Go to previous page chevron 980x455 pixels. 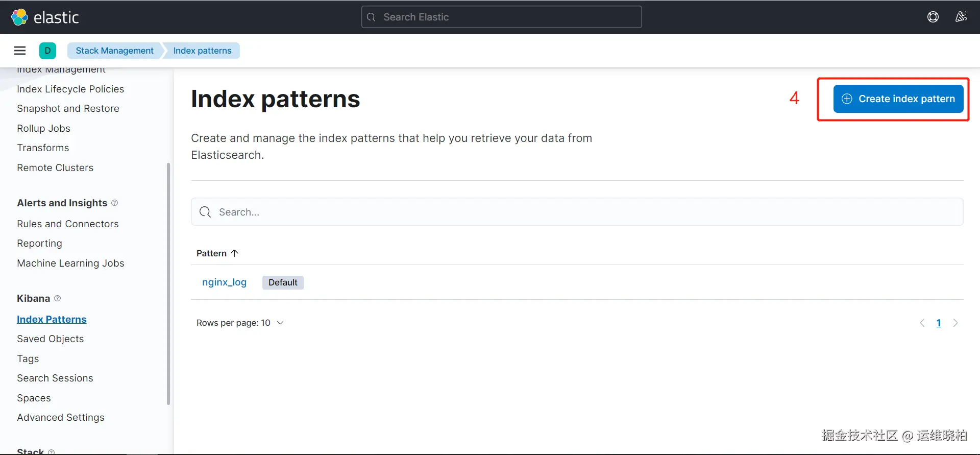[x=922, y=323]
